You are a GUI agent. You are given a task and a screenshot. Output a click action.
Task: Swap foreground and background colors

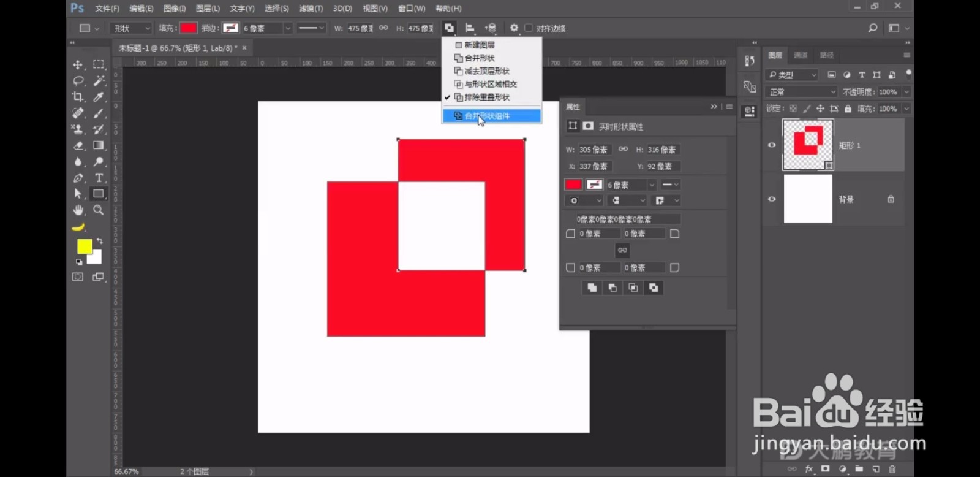coord(100,241)
